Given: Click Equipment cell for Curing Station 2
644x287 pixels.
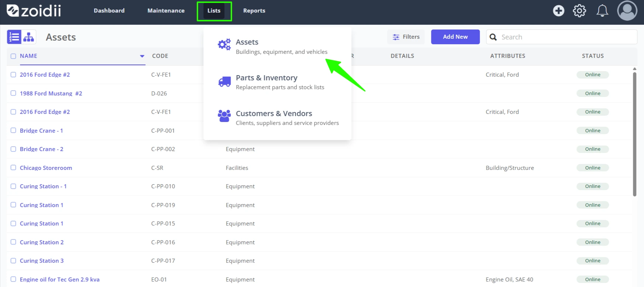Looking at the screenshot, I should [240, 242].
